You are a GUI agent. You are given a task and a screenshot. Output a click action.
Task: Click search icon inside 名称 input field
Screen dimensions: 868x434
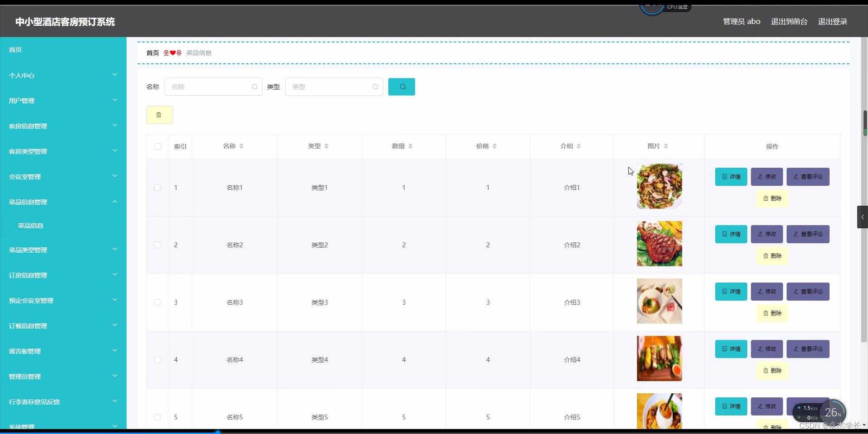pyautogui.click(x=255, y=86)
